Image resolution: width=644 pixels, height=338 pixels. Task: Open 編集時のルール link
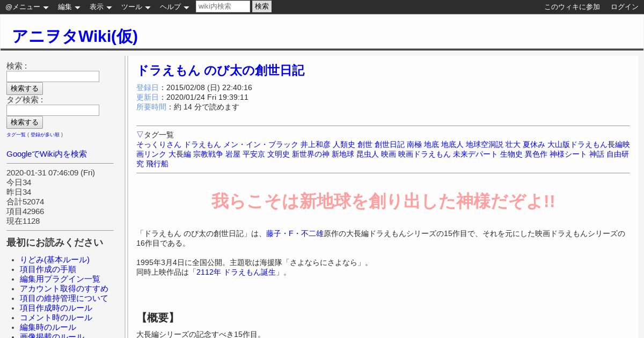pos(48,327)
